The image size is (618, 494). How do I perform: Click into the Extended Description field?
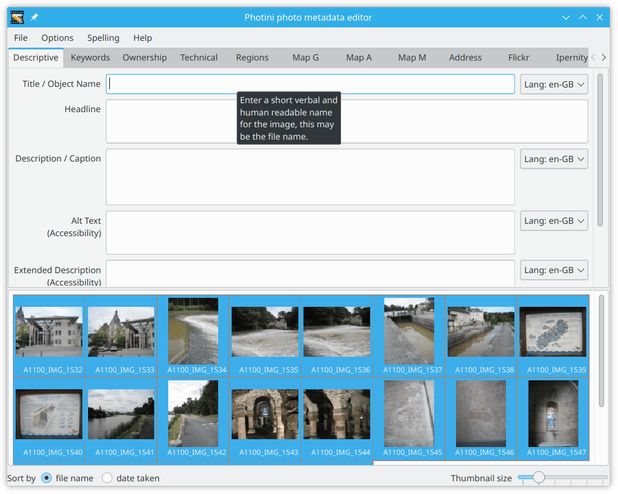tap(310, 273)
